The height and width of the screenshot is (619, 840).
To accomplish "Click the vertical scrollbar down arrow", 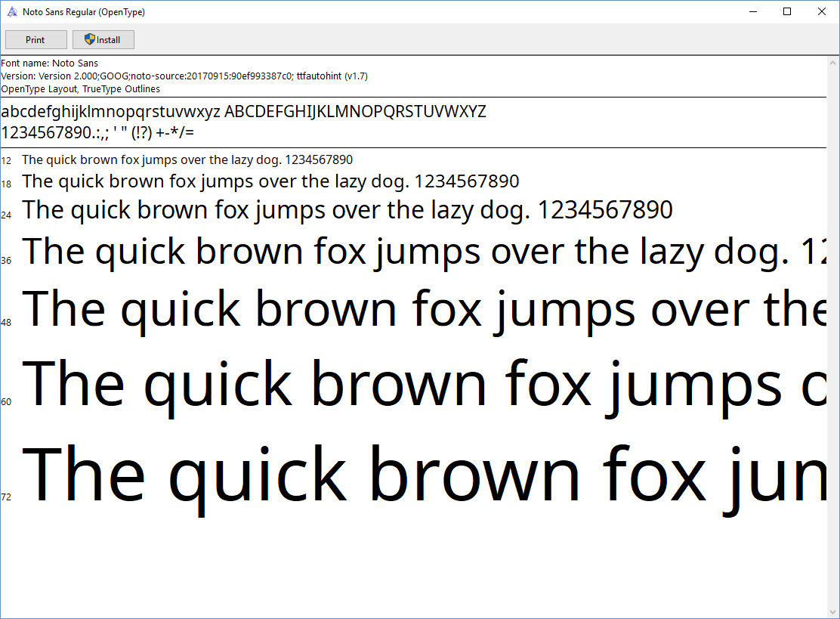I will point(833,611).
